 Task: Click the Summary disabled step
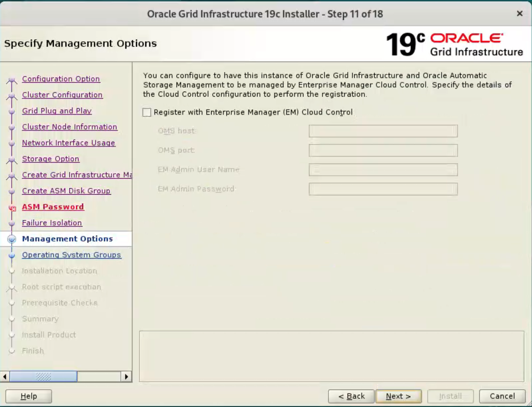[x=40, y=319]
